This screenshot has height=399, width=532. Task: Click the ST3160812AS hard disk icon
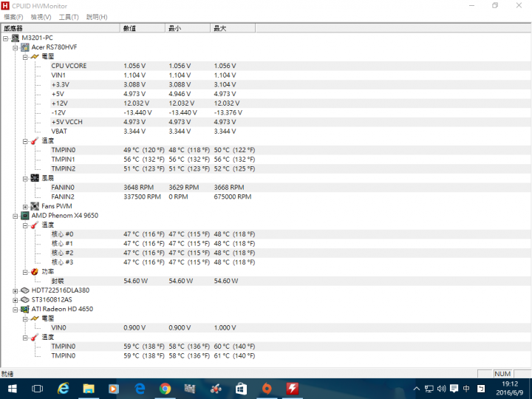click(x=25, y=299)
